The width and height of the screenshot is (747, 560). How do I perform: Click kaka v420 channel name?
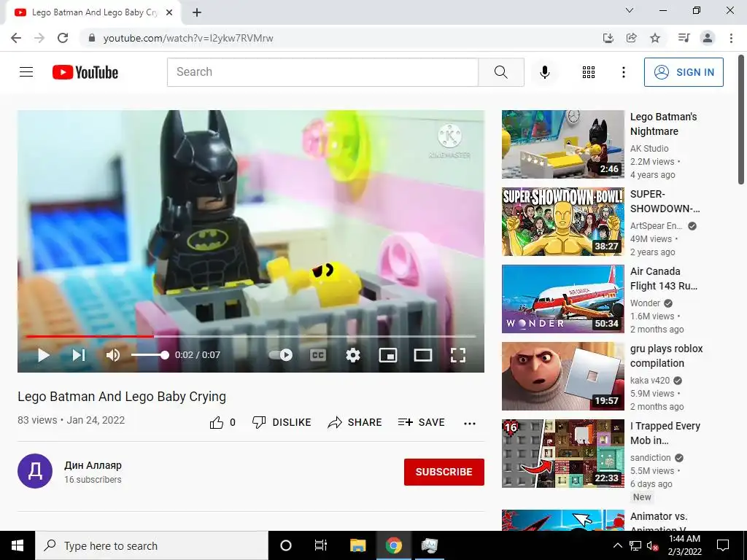(650, 381)
